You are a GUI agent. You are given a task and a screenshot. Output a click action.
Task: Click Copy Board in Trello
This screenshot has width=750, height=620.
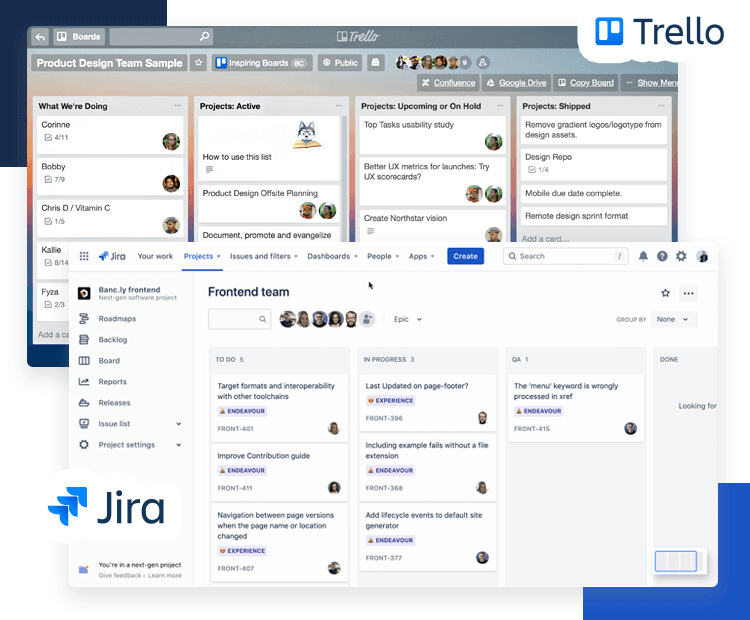coord(586,83)
